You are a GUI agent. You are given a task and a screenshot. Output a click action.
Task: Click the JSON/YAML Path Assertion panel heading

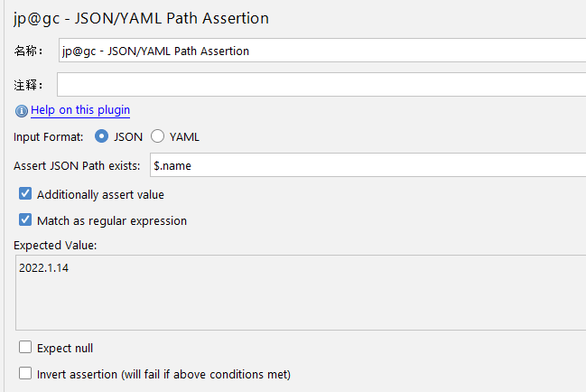[141, 18]
